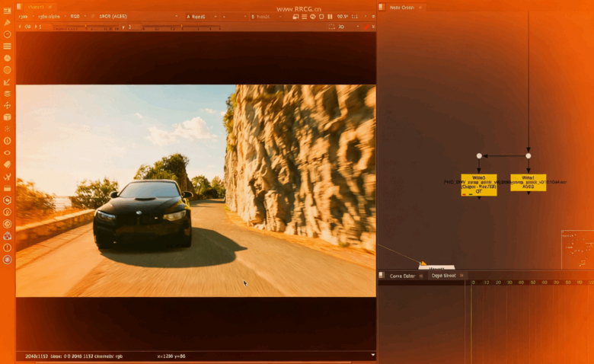Switch to the Curve Editor tab
Viewport: 594px width, 364px height.
(402, 276)
